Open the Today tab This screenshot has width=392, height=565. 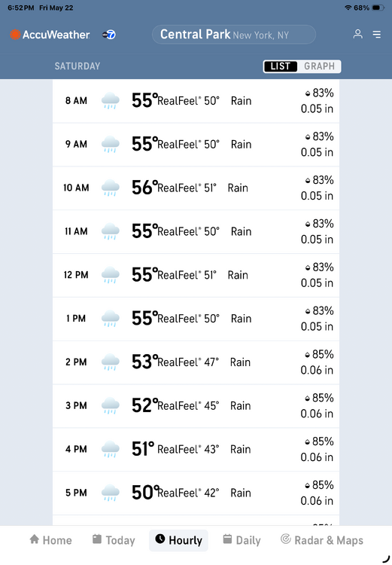click(114, 540)
